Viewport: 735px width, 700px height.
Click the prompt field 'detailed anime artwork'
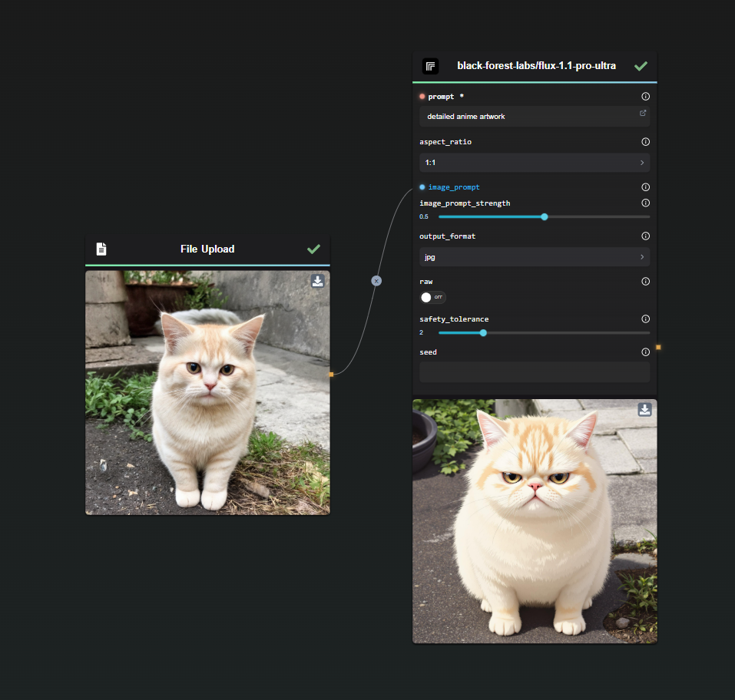[535, 116]
